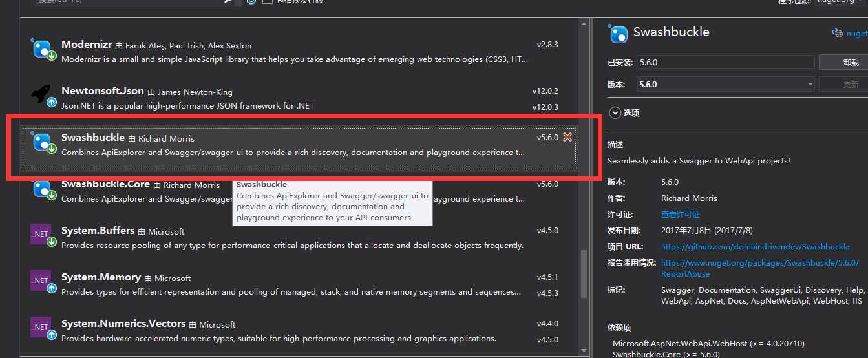The image size is (868, 358).
Task: Click the Swashbuckle tooltip popup
Action: click(x=332, y=201)
